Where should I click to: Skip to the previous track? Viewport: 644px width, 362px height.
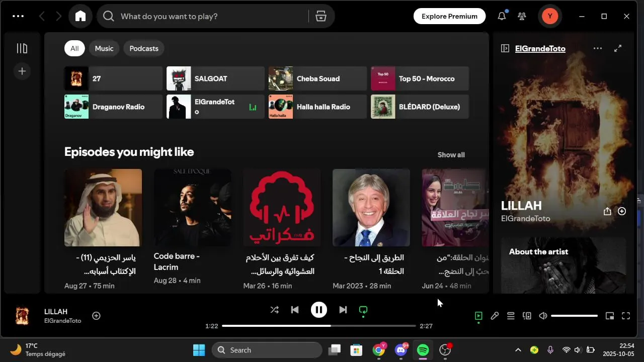[295, 310]
